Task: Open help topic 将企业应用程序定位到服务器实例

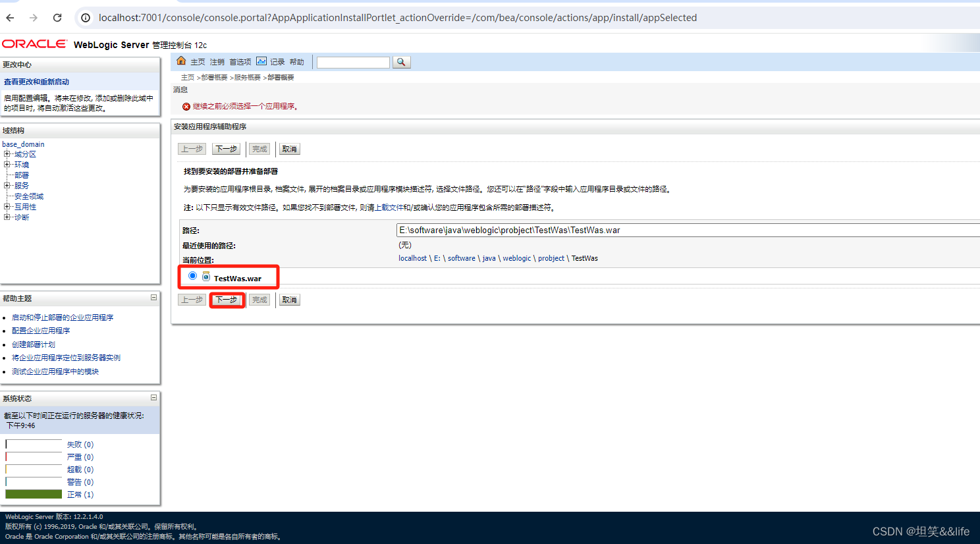Action: click(x=66, y=358)
